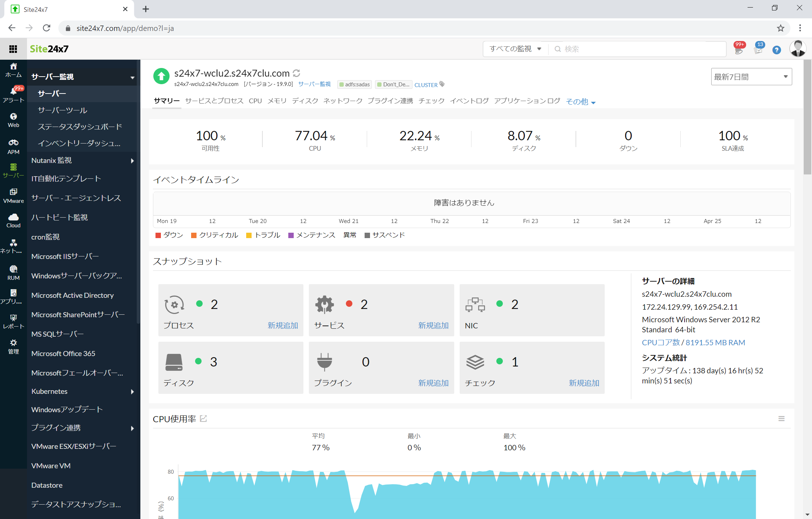The height and width of the screenshot is (519, 812).
Task: Switch to the イベントログ tab
Action: pyautogui.click(x=469, y=101)
